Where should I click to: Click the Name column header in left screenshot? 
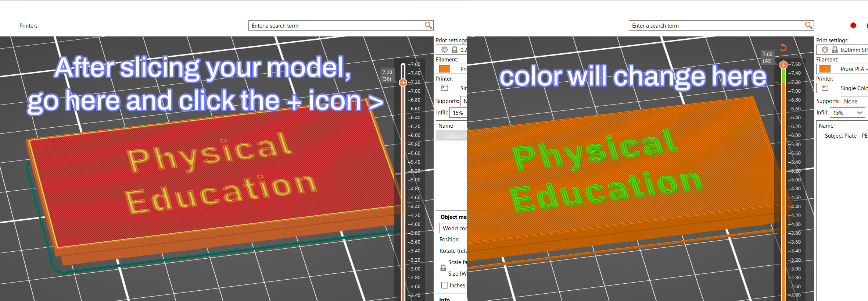coord(446,126)
